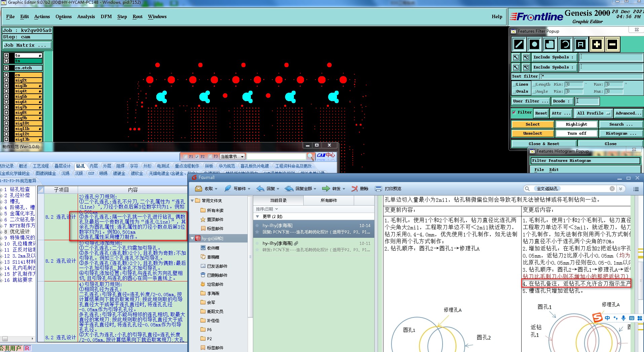The image size is (644, 352).
Task: Toggle the arc feature filter icon
Action: click(565, 44)
